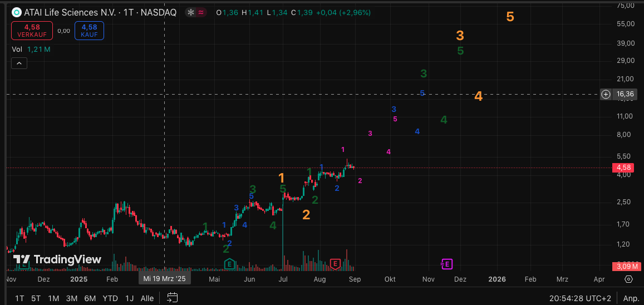Image resolution: width=644 pixels, height=305 pixels.
Task: Click the red earnings marker in August
Action: 335,264
